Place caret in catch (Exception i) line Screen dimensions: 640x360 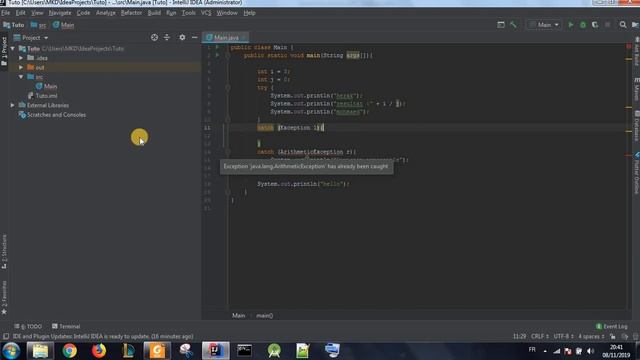(291, 128)
